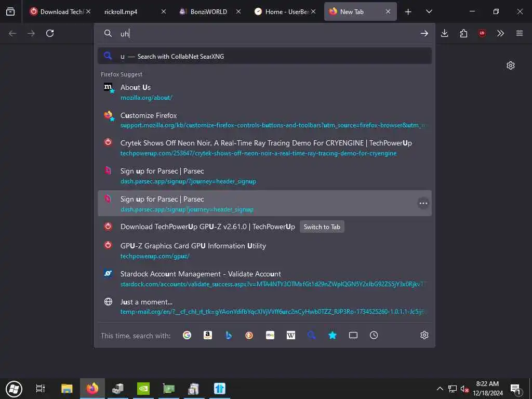Open Task View on taskbar
The image size is (532, 399).
coord(41,389)
